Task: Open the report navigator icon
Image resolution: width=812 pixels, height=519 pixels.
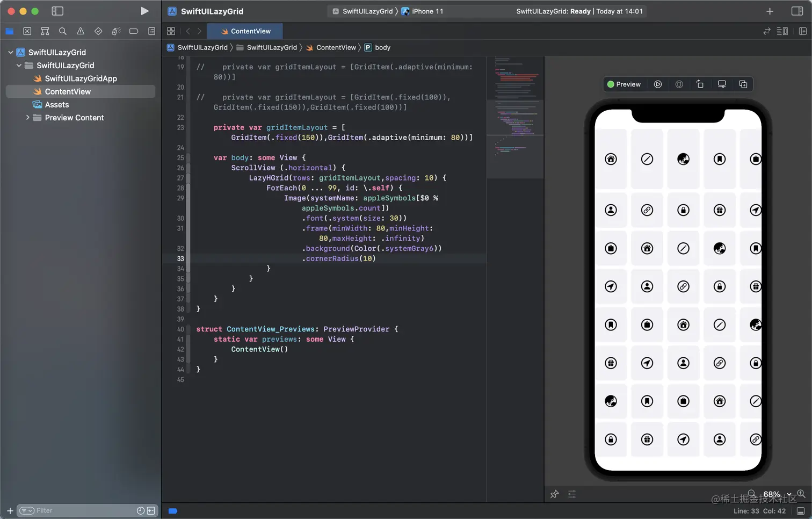Action: coord(151,31)
